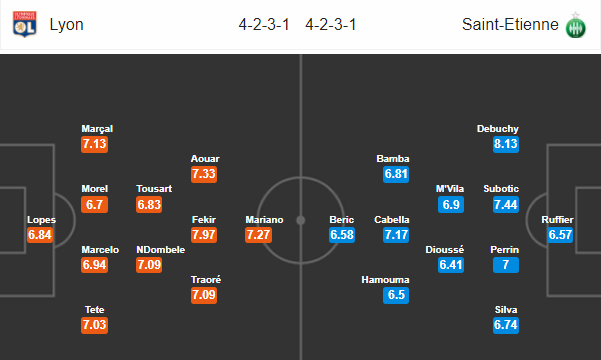Click NDombele's 7.09 rating badge
This screenshot has height=360, width=601.
point(149,265)
